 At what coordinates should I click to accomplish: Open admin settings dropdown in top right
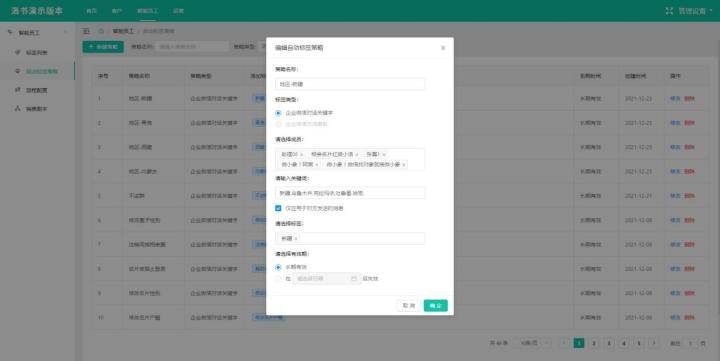pos(695,11)
